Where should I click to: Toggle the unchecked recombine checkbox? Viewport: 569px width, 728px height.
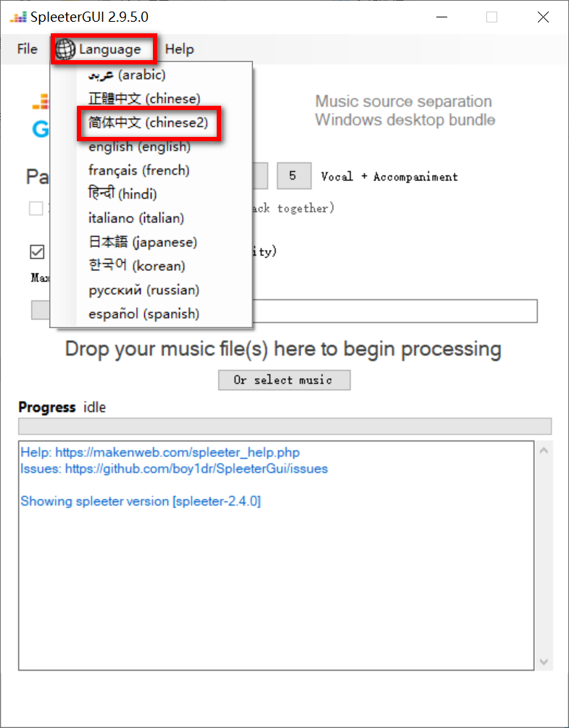pyautogui.click(x=36, y=209)
